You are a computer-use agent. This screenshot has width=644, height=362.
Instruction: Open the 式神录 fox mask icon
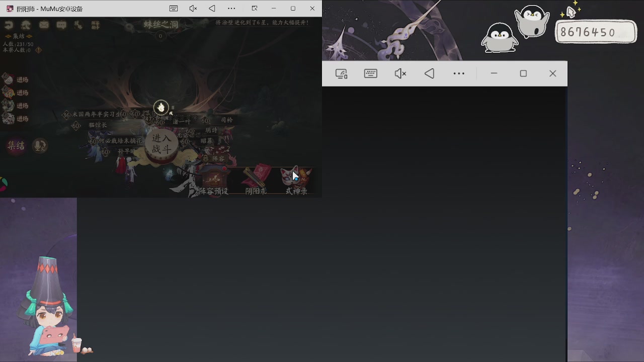[x=296, y=180]
